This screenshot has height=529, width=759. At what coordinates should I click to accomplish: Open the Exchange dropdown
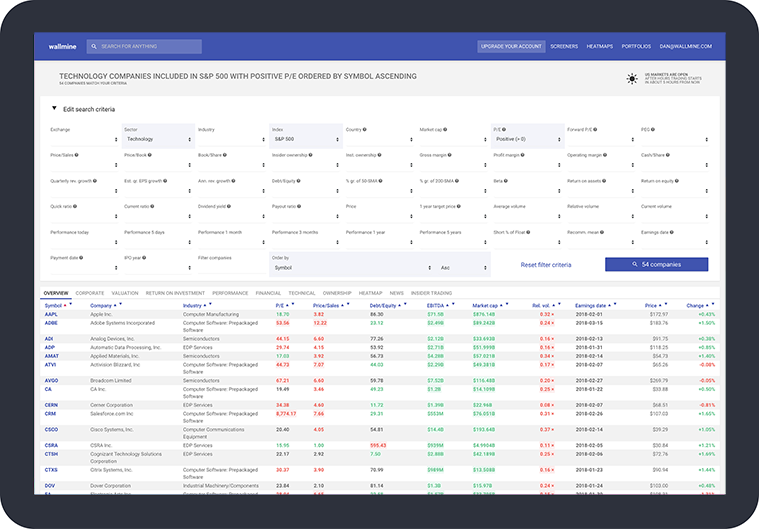click(x=84, y=139)
